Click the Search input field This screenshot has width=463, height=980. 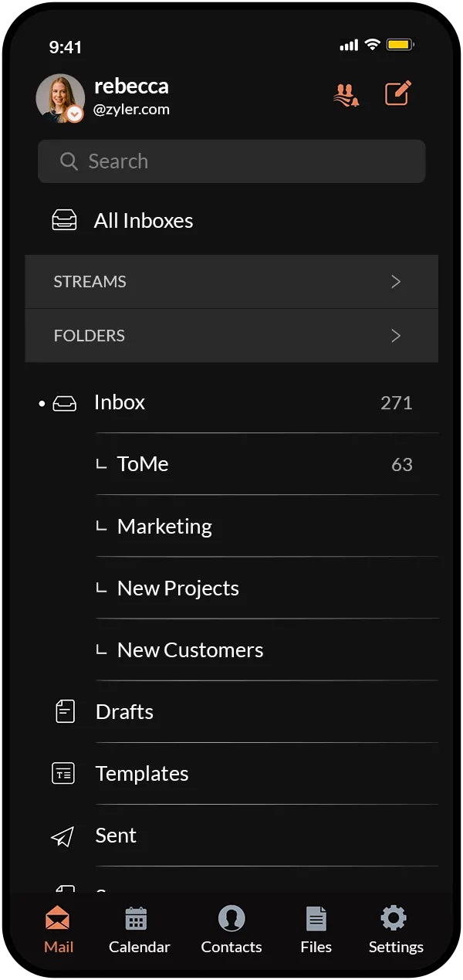click(231, 161)
